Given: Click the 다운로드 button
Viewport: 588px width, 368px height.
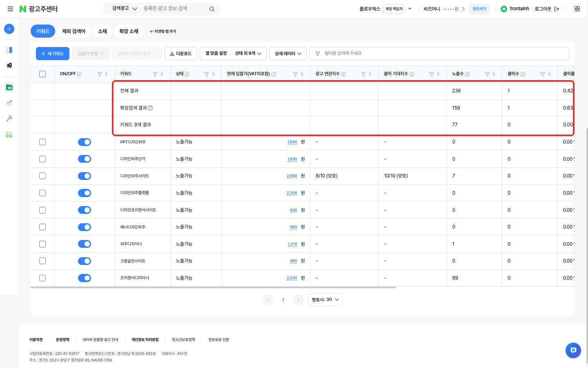Looking at the screenshot, I should [x=181, y=54].
